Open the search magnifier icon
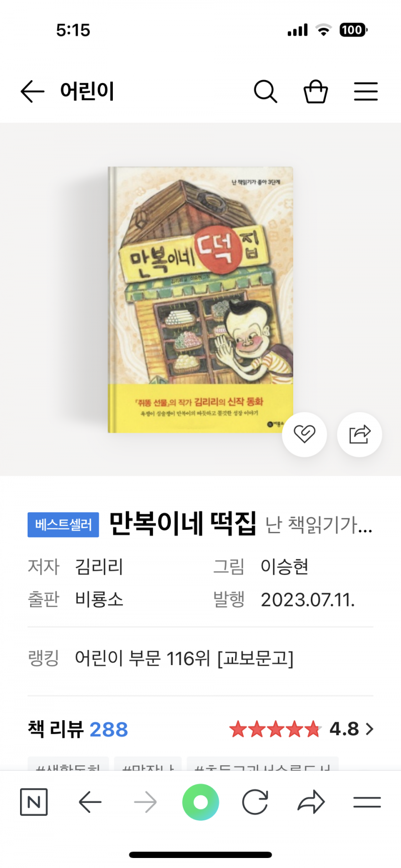 coord(265,92)
